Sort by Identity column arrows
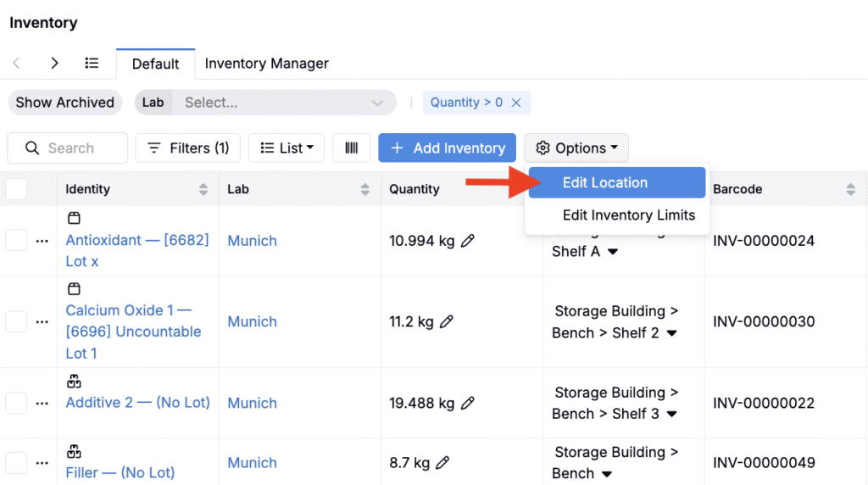This screenshot has width=868, height=485. [203, 190]
